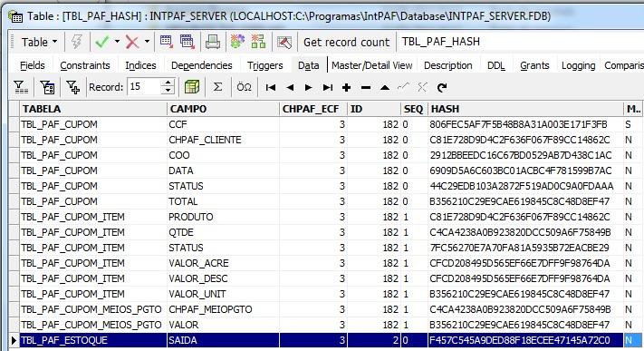The height and width of the screenshot is (351, 644).
Task: Click the filter panel funnel icon
Action: tap(21, 87)
